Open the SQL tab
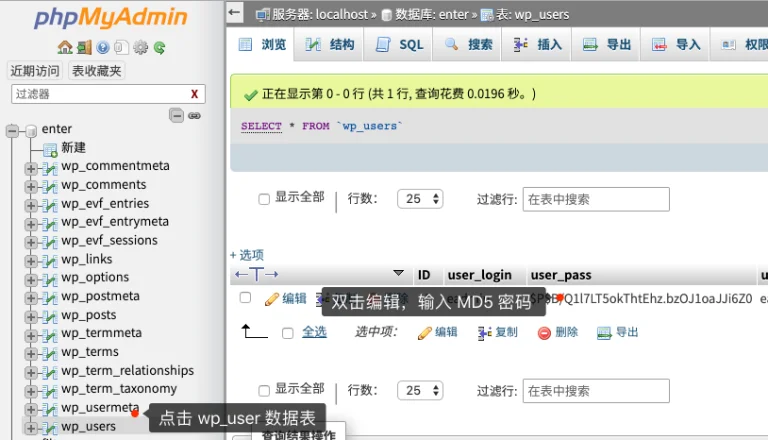768x440 pixels. click(400, 45)
